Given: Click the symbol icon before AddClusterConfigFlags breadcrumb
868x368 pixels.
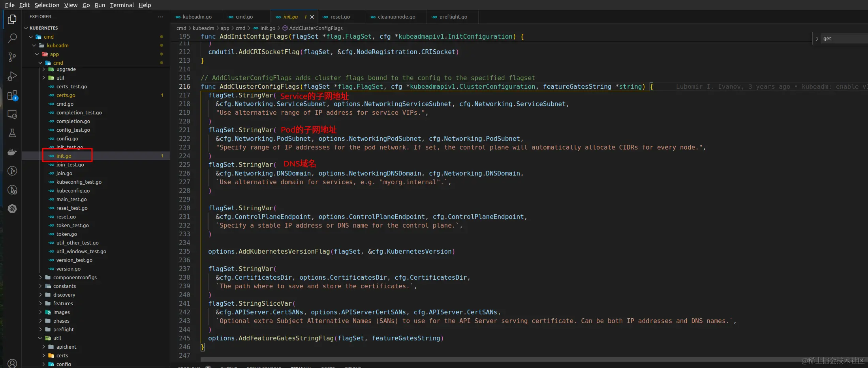Looking at the screenshot, I should tap(285, 28).
